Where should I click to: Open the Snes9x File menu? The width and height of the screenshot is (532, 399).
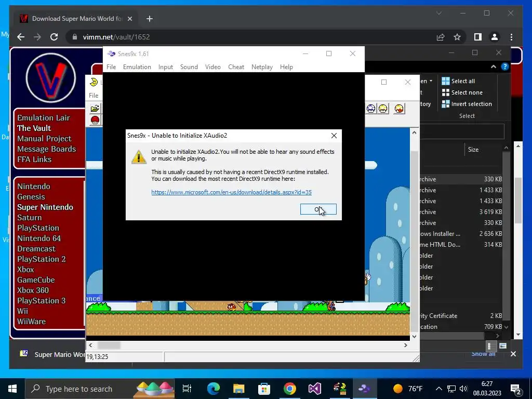tap(111, 67)
